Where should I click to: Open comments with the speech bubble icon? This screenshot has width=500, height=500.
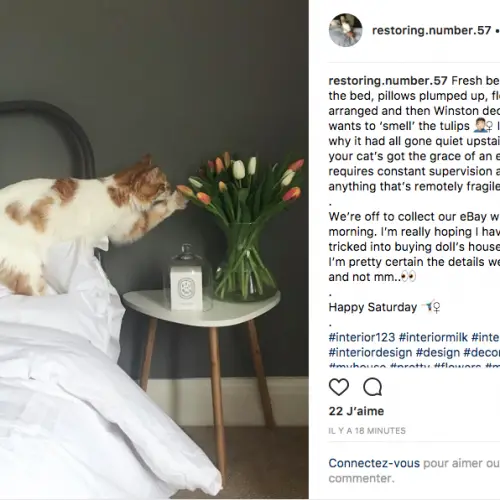click(372, 387)
